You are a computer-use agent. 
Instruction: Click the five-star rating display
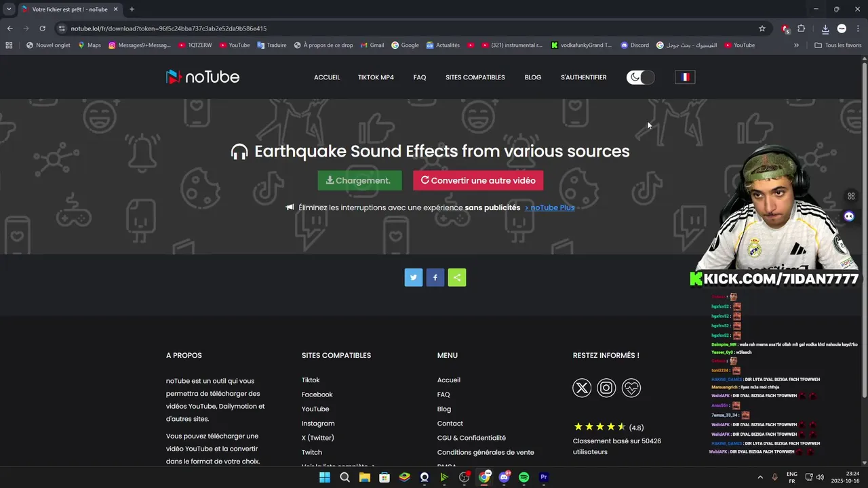click(x=599, y=427)
